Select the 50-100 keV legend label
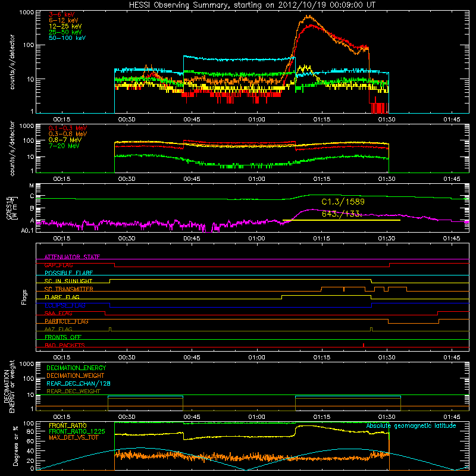 click(x=67, y=38)
